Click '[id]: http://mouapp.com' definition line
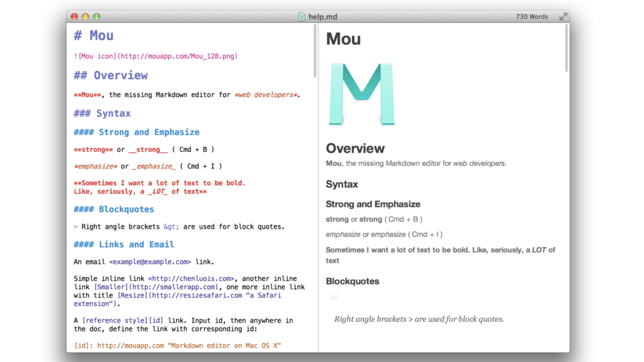The height and width of the screenshot is (362, 644). coord(177,346)
